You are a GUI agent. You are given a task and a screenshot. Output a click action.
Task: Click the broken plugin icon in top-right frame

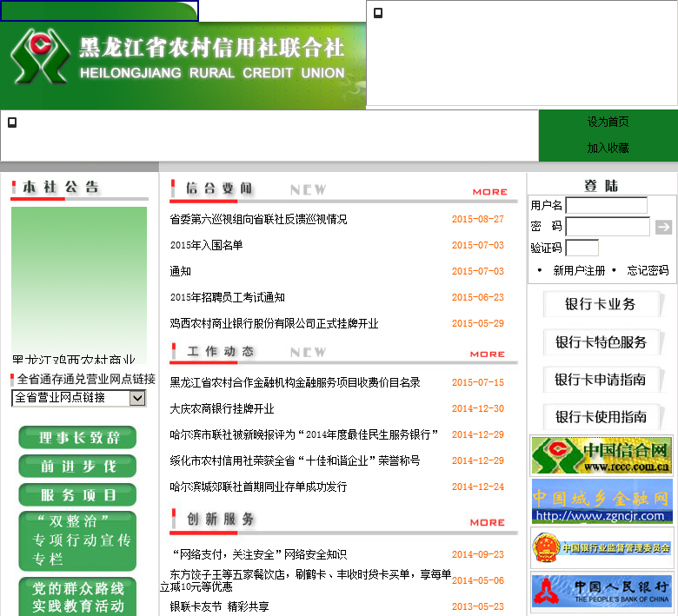pos(378,13)
